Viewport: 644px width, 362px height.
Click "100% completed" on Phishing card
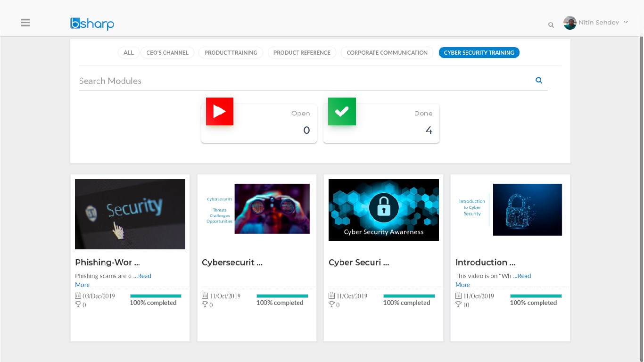pos(153,303)
